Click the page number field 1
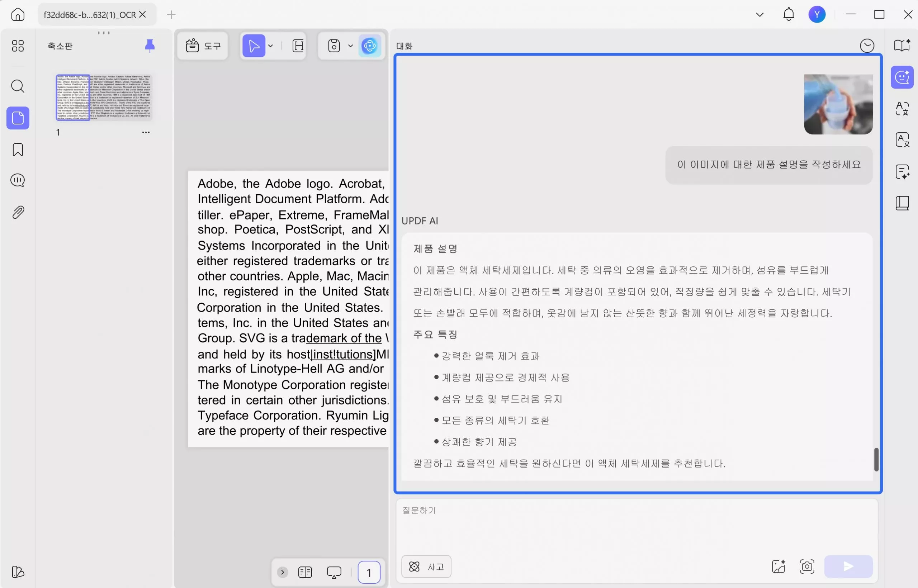The image size is (918, 588). tap(369, 572)
